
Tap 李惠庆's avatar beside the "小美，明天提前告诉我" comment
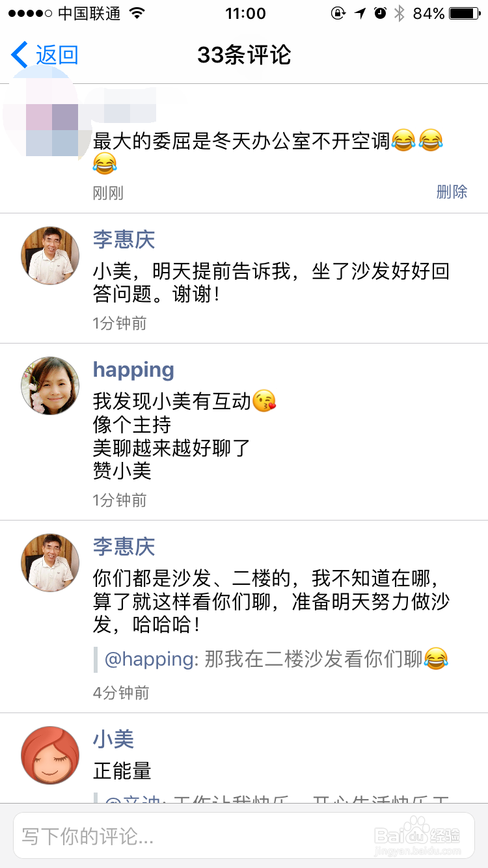[x=50, y=256]
